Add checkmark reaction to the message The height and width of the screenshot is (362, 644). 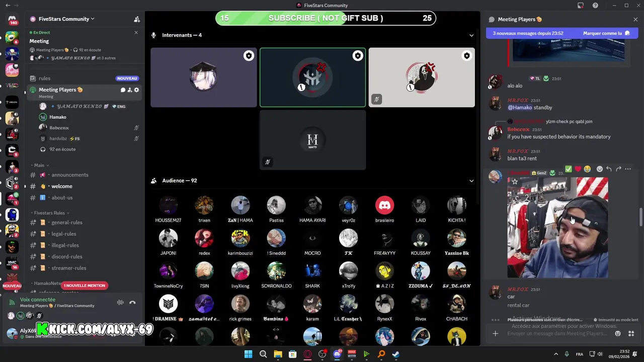[568, 169]
